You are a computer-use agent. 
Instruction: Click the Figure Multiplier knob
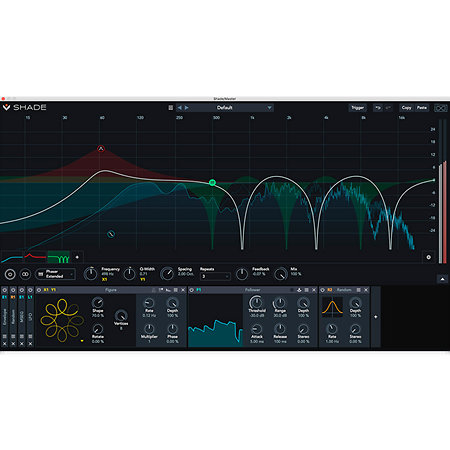point(149,329)
